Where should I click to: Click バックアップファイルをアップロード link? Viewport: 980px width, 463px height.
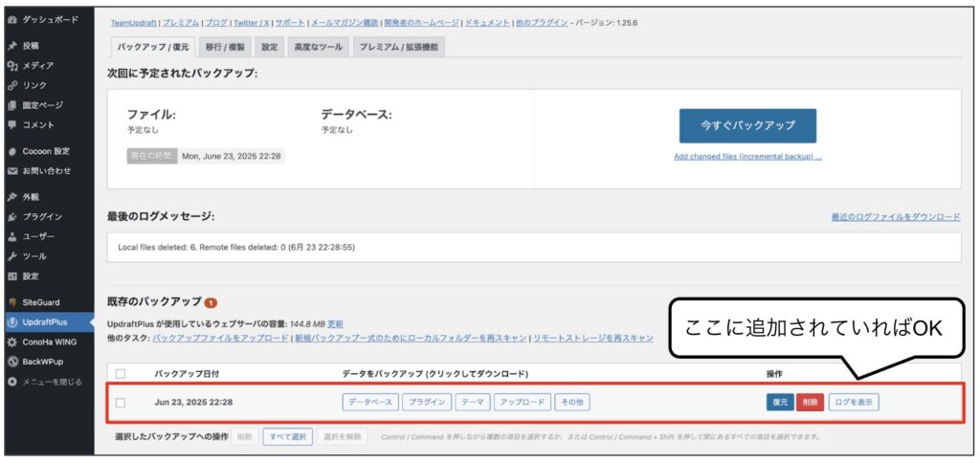point(220,338)
